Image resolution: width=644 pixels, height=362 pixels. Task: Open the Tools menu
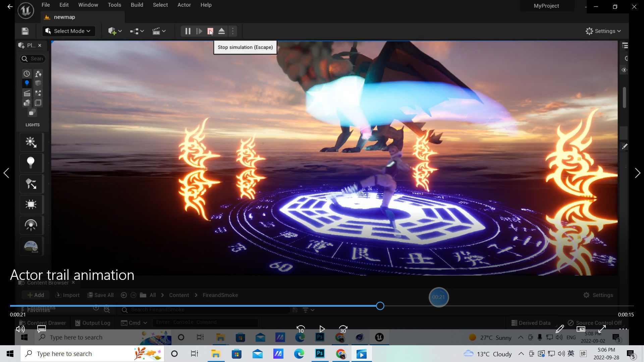114,5
